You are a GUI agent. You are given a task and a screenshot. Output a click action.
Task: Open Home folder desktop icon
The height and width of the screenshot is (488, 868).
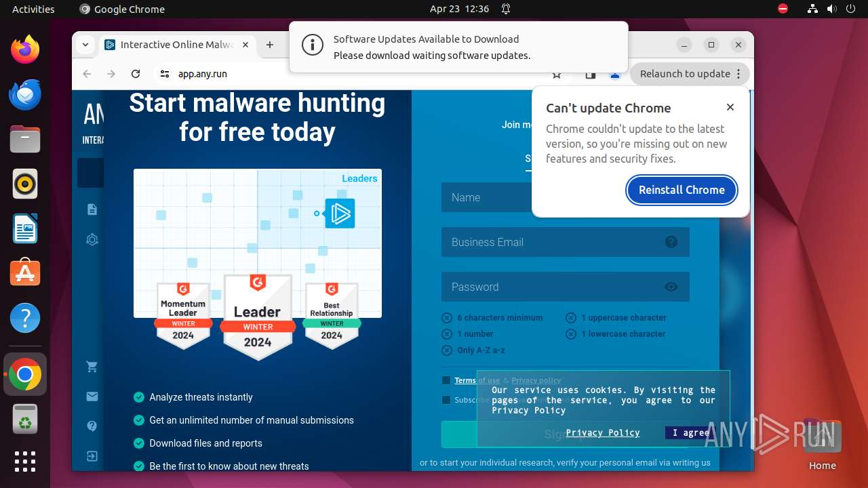(x=823, y=445)
